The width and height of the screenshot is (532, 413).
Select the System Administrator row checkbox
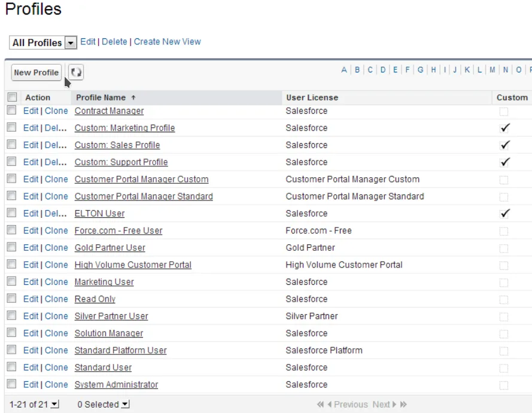coord(11,384)
